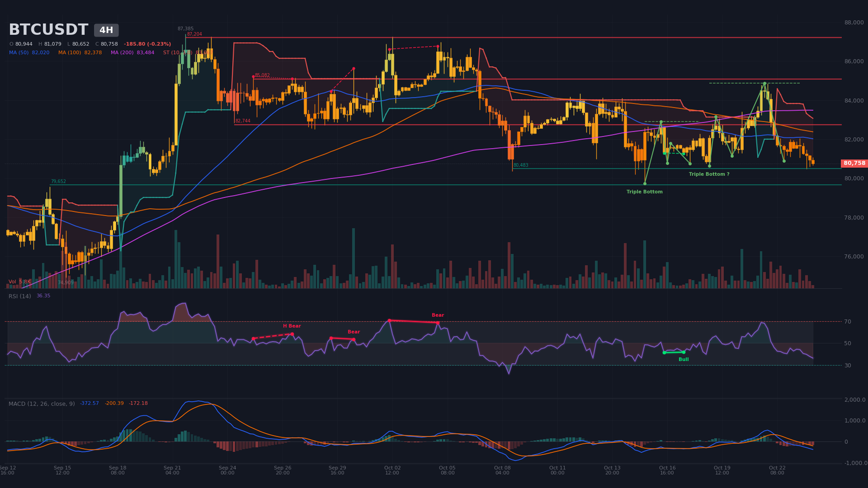868x488 pixels.
Task: Click the current price tag 80,758
Action: pyautogui.click(x=854, y=163)
